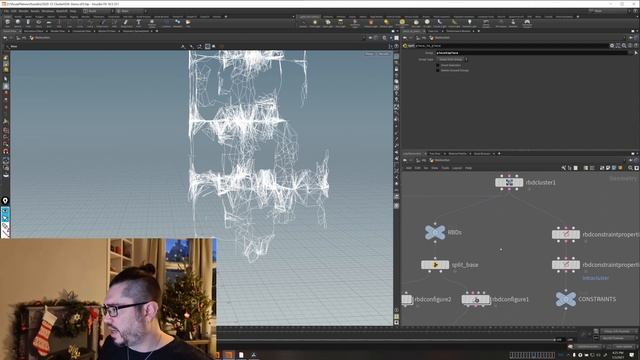Open the Render menu

point(24,11)
